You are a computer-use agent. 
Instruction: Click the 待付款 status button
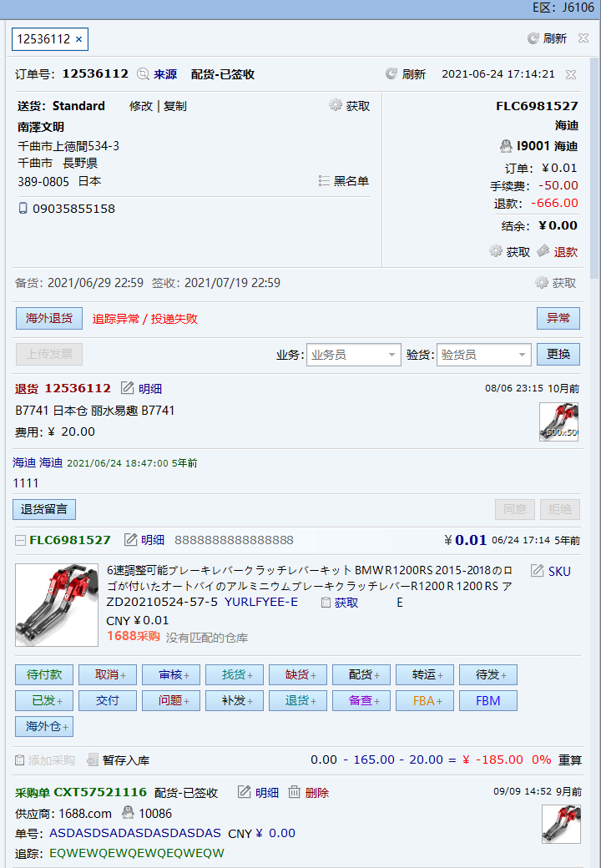point(44,675)
